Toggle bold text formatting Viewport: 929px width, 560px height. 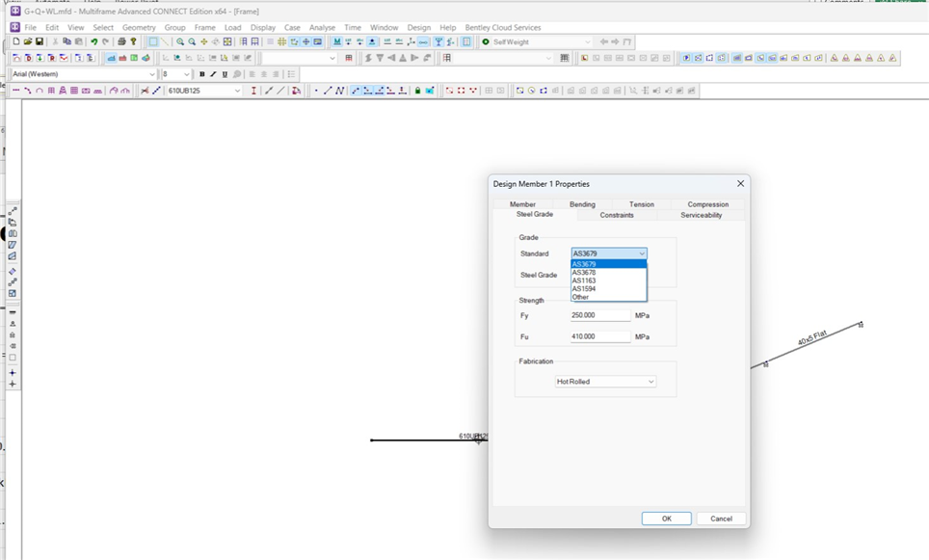tap(202, 74)
